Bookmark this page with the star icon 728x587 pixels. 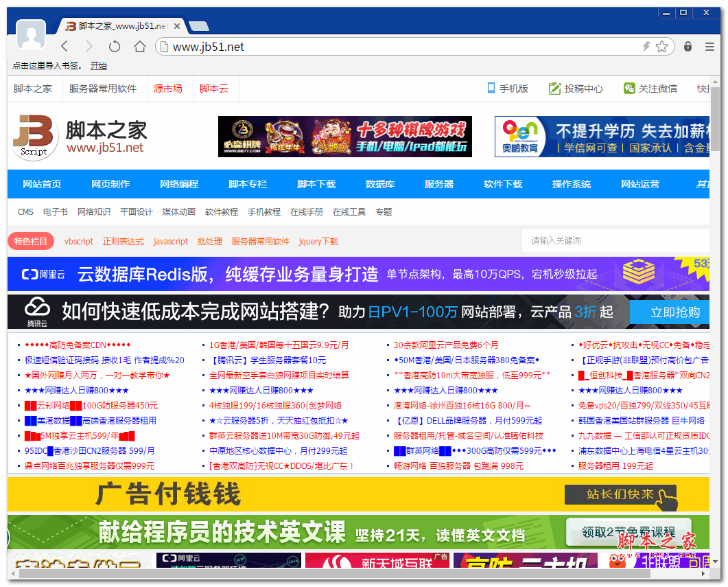click(661, 47)
